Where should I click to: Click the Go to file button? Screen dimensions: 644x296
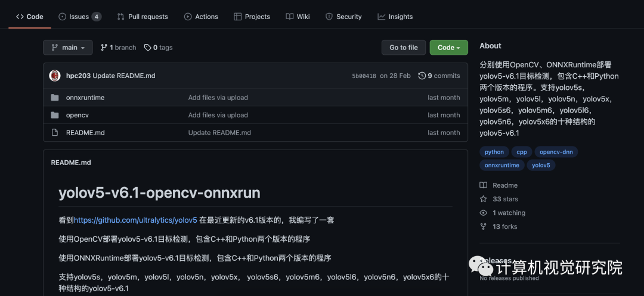(x=403, y=48)
